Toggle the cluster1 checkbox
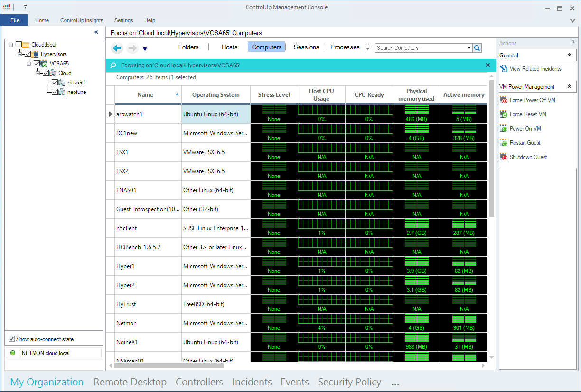581x392 pixels. (x=55, y=83)
